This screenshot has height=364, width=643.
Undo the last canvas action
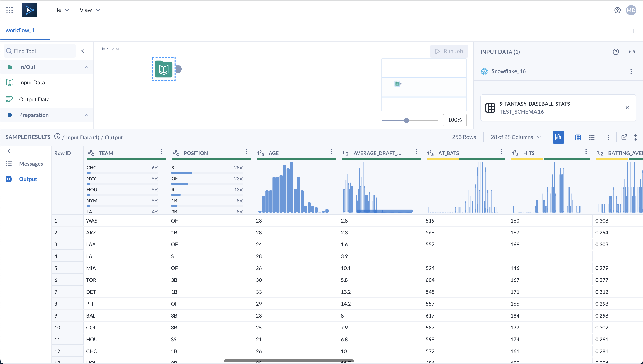click(x=105, y=49)
